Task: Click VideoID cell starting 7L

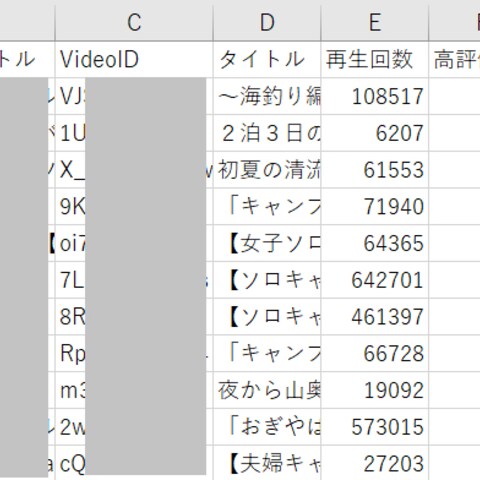Action: [x=134, y=280]
